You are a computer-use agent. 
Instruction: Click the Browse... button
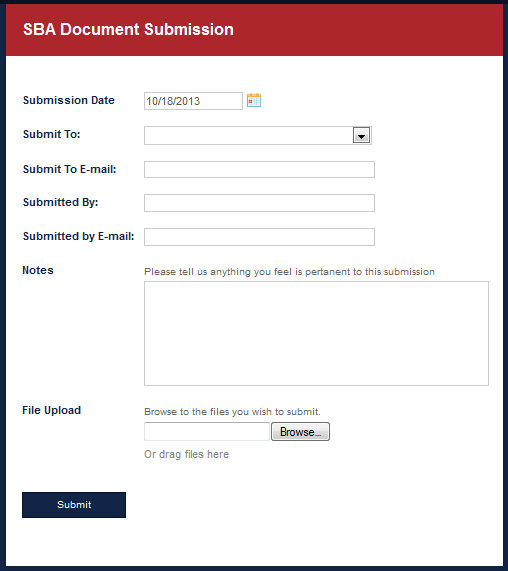300,432
